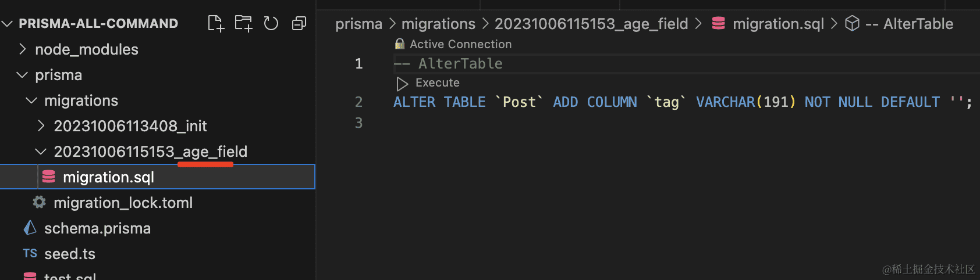Click the Active Connection link

click(x=460, y=44)
